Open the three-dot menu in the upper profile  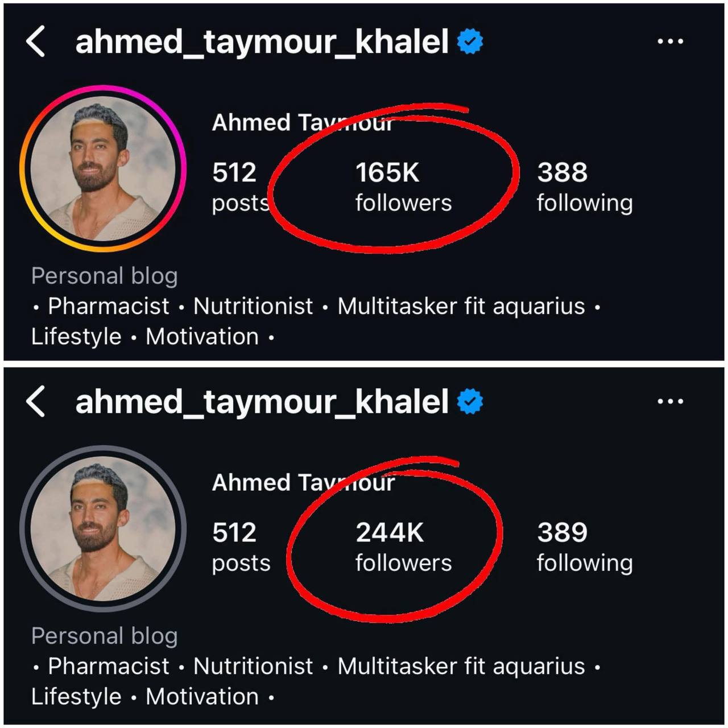click(670, 42)
